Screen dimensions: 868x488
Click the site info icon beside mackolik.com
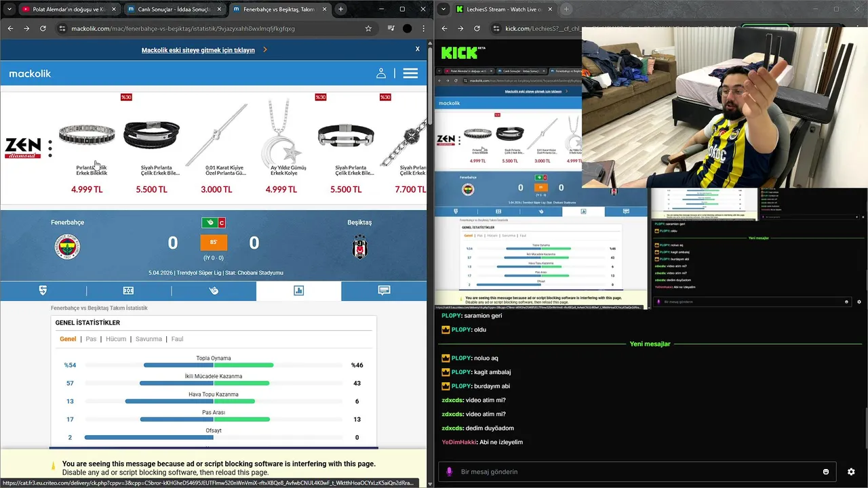pos(62,28)
